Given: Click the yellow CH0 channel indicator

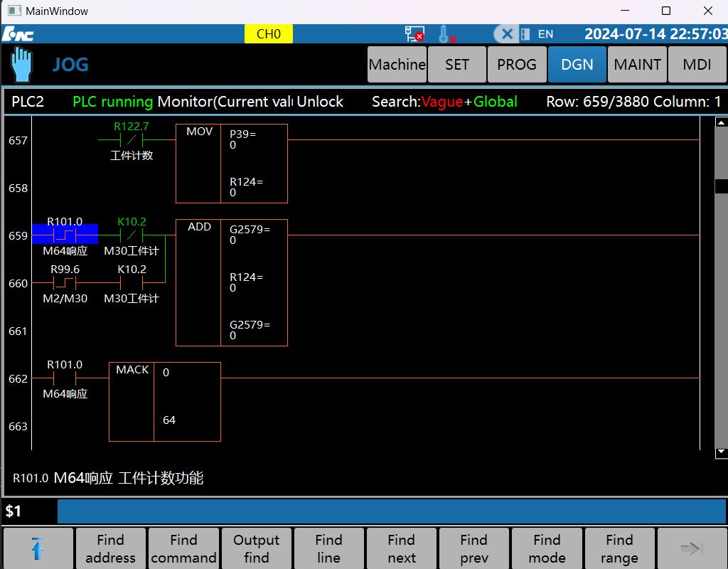Looking at the screenshot, I should [268, 34].
